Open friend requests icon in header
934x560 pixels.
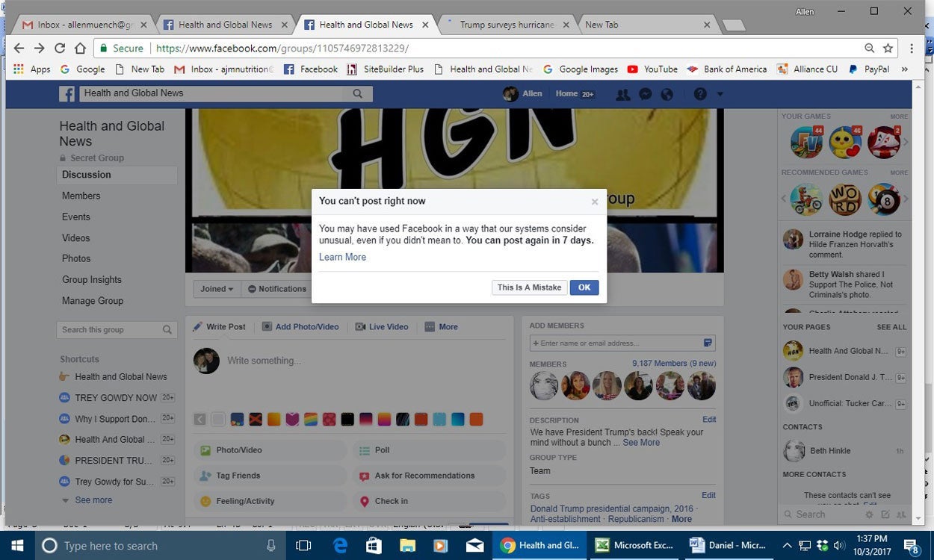[x=622, y=94]
